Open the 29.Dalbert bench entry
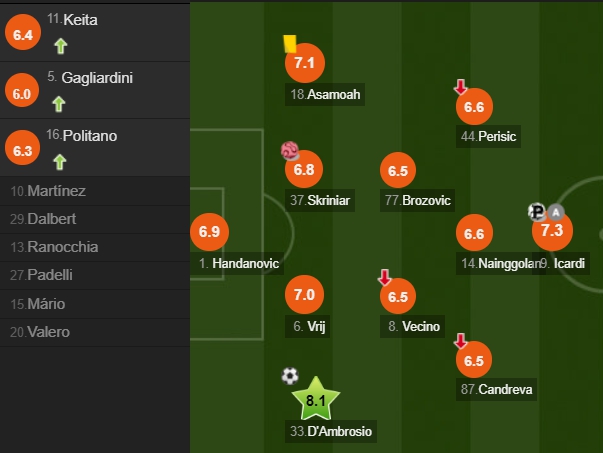The width and height of the screenshot is (603, 453). (95, 219)
